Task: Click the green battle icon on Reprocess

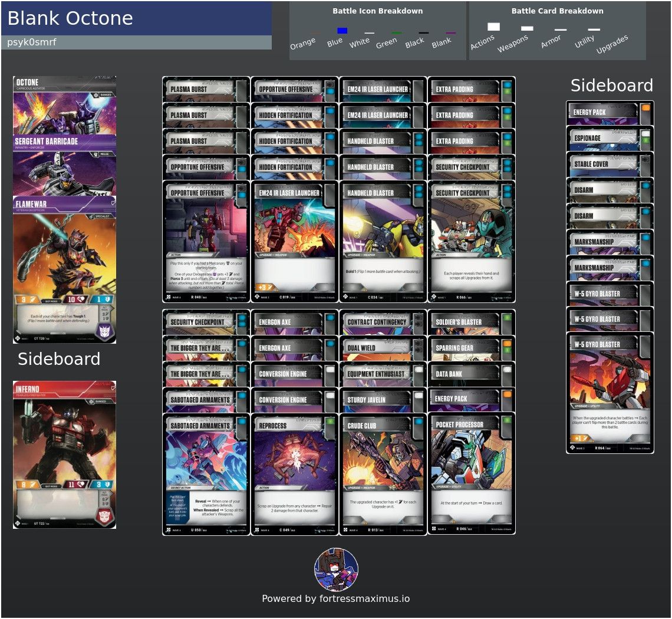Action: point(330,422)
